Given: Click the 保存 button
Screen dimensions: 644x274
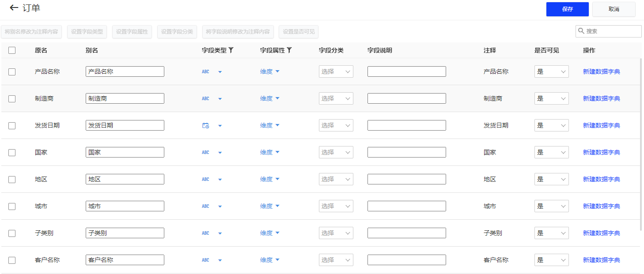Looking at the screenshot, I should [567, 9].
